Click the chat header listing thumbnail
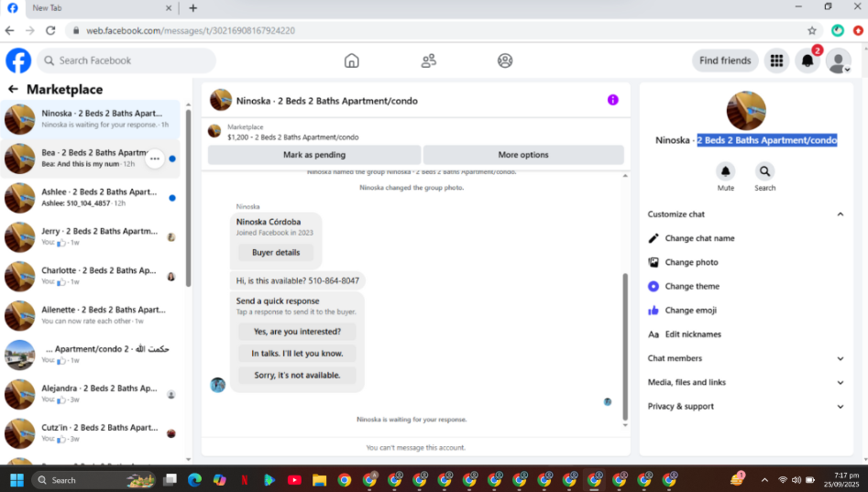This screenshot has height=492, width=868. (x=220, y=100)
